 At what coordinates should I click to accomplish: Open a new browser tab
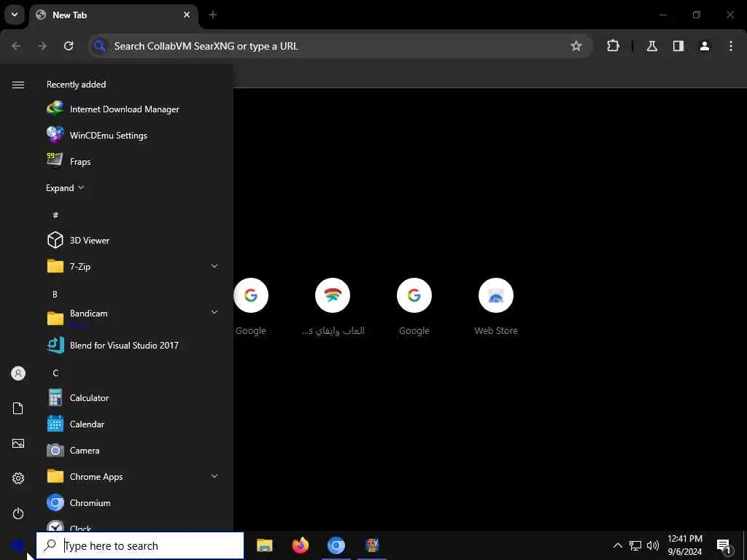tap(213, 15)
